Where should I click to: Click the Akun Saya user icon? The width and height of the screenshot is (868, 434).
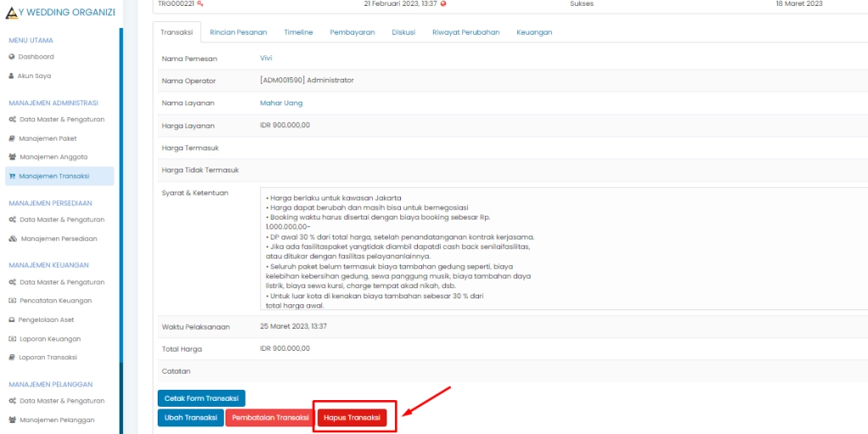pos(12,75)
